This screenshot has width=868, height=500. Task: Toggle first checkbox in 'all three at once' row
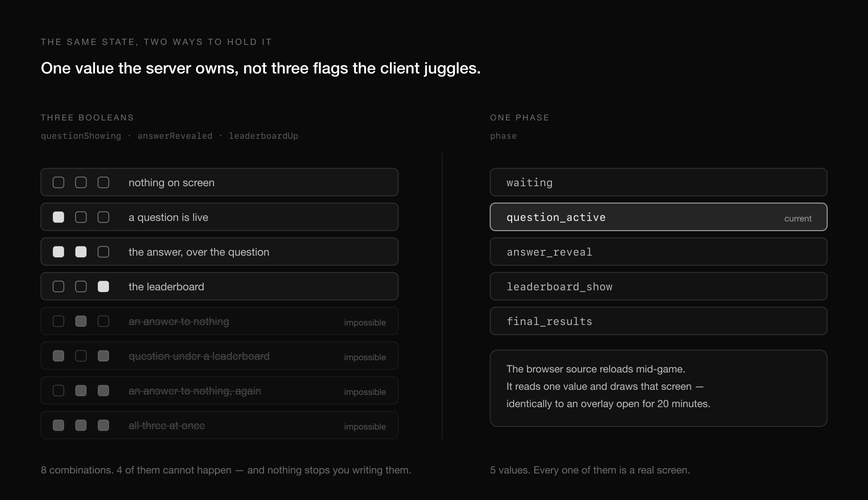(59, 426)
